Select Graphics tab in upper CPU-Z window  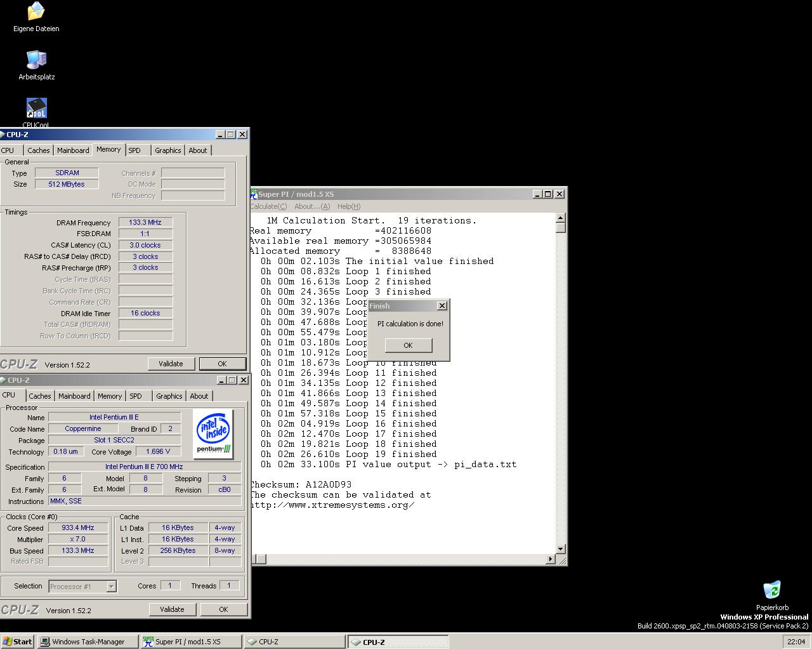[168, 150]
